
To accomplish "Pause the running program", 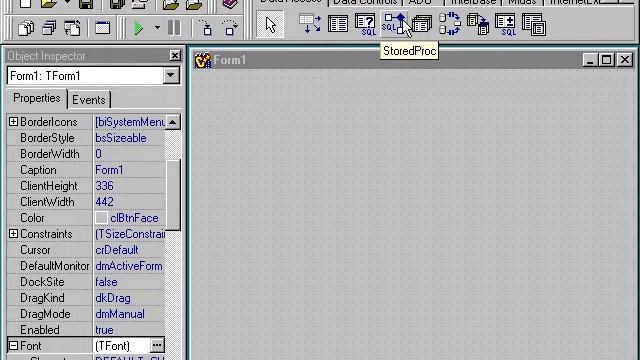I will click(174, 28).
